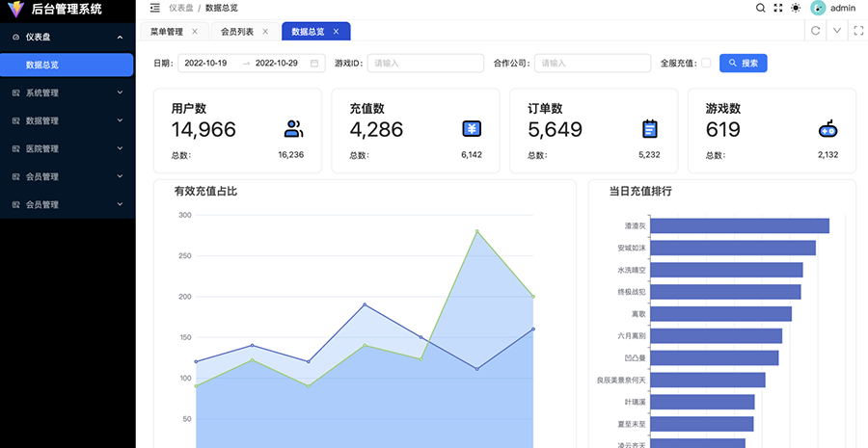
Task: Toggle fullscreen icon next to search in header
Action: pyautogui.click(x=777, y=8)
